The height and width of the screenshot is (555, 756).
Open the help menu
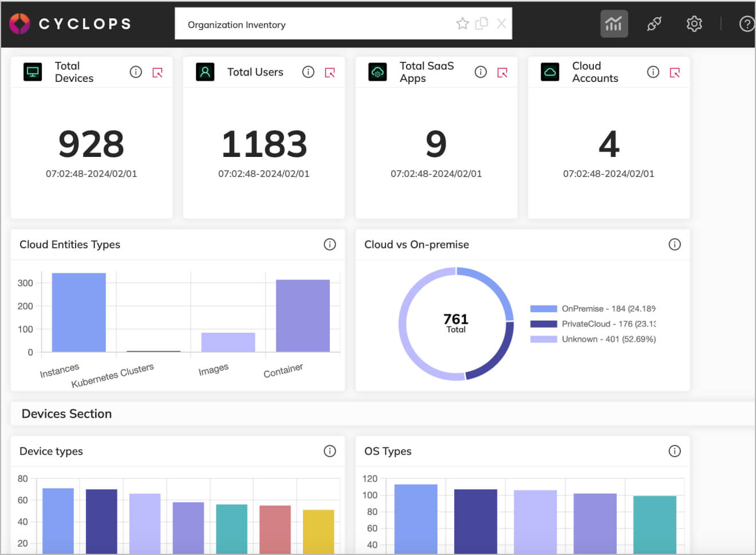(746, 23)
